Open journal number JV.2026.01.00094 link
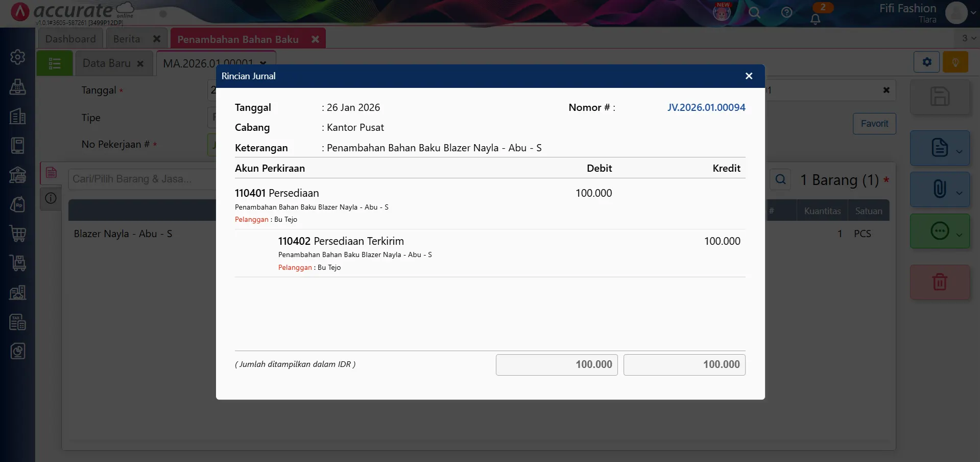 (706, 107)
